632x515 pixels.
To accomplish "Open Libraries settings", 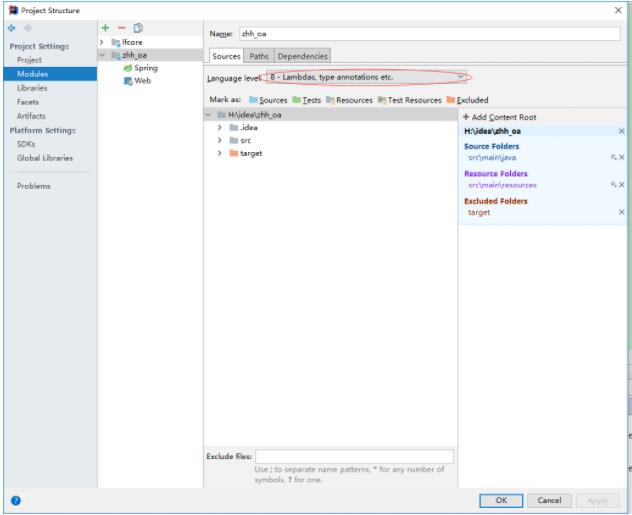I will (32, 88).
